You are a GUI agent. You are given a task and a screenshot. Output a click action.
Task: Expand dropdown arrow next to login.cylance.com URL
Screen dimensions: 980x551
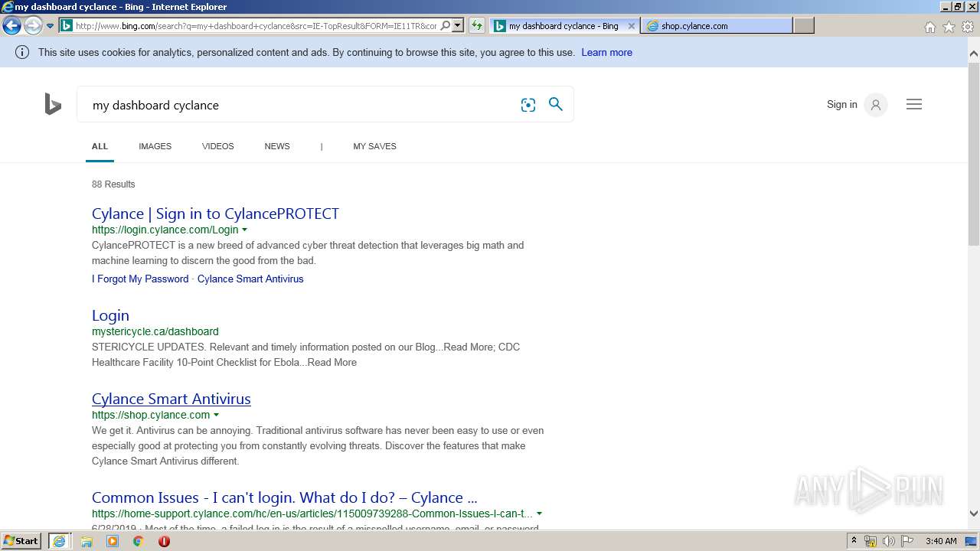(x=245, y=230)
